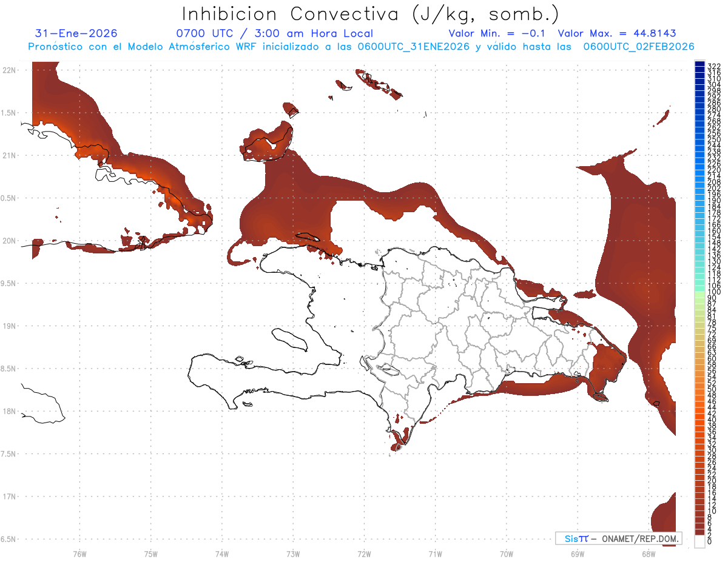Click the dark blue 322 swatch atop the colorbar
The width and height of the screenshot is (728, 562).
pos(699,64)
